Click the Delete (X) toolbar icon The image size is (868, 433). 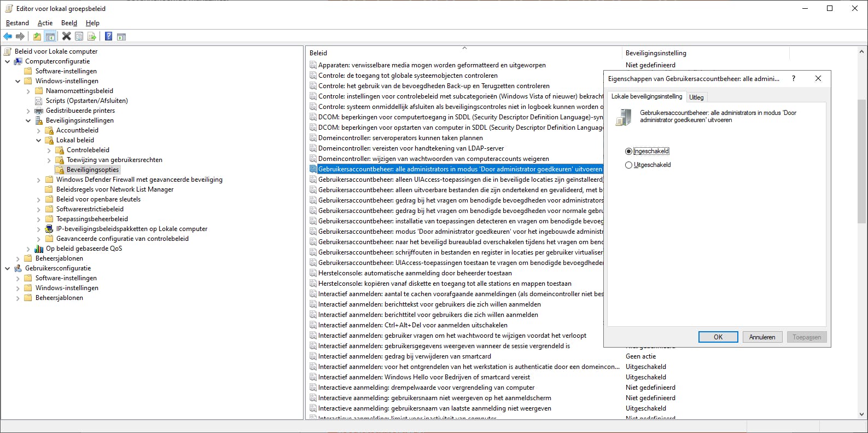tap(67, 37)
